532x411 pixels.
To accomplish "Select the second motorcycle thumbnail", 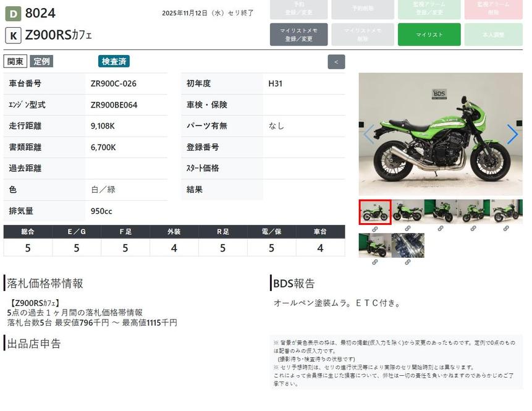I will point(408,211).
